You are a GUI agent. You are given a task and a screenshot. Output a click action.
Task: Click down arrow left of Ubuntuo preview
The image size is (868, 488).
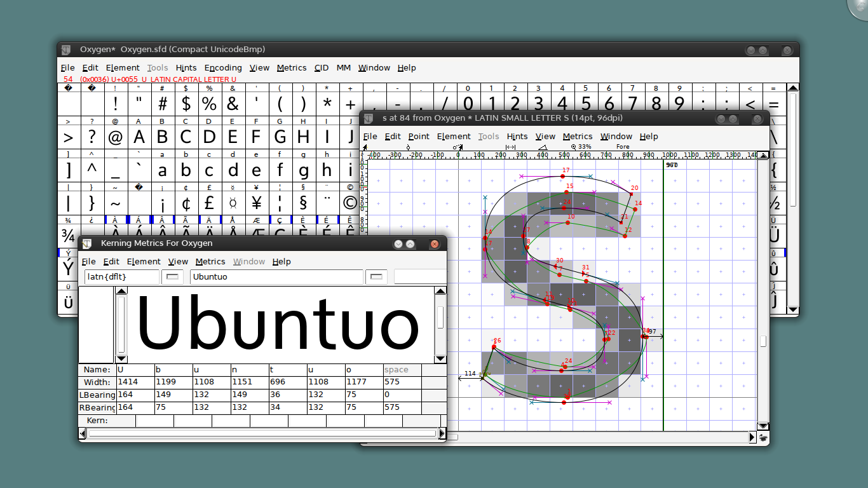pyautogui.click(x=121, y=359)
